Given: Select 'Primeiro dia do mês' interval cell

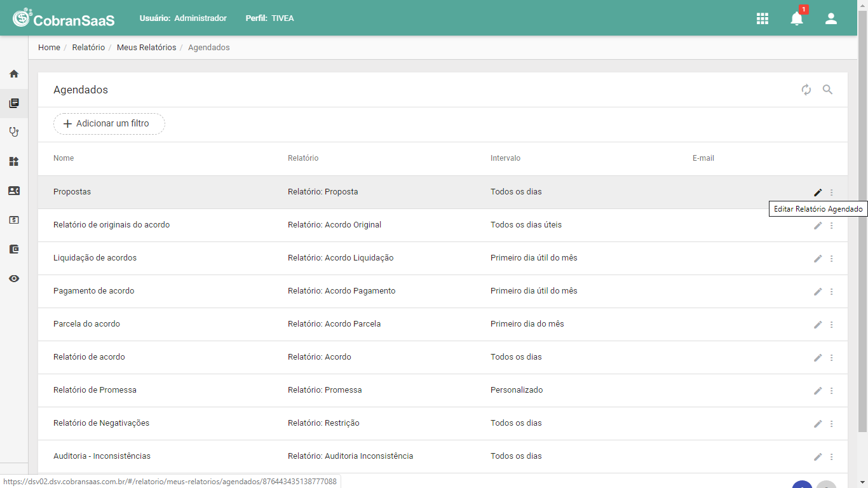Looking at the screenshot, I should (x=527, y=324).
